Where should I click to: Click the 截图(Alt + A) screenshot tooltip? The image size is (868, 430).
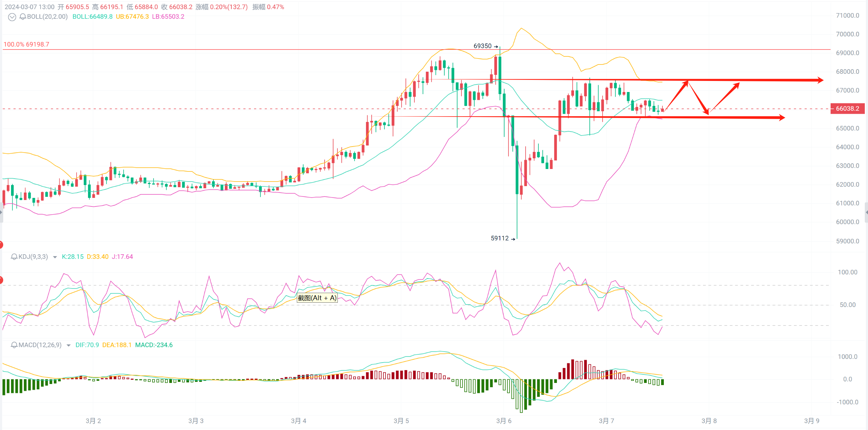point(317,298)
